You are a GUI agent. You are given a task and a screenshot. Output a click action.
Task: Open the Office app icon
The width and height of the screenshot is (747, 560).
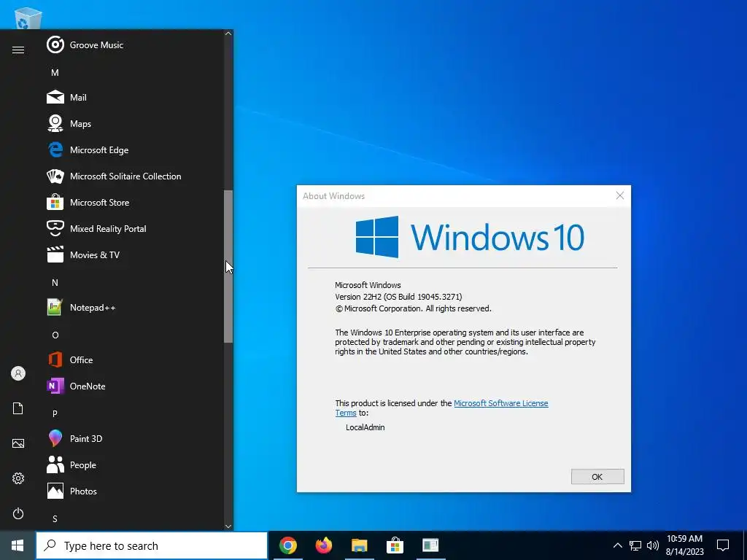click(55, 359)
